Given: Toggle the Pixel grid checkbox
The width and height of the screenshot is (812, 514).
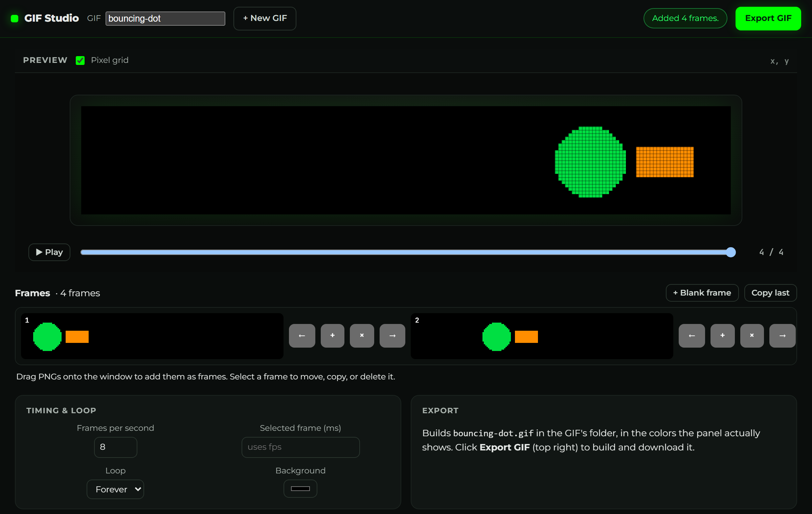Looking at the screenshot, I should click(80, 60).
